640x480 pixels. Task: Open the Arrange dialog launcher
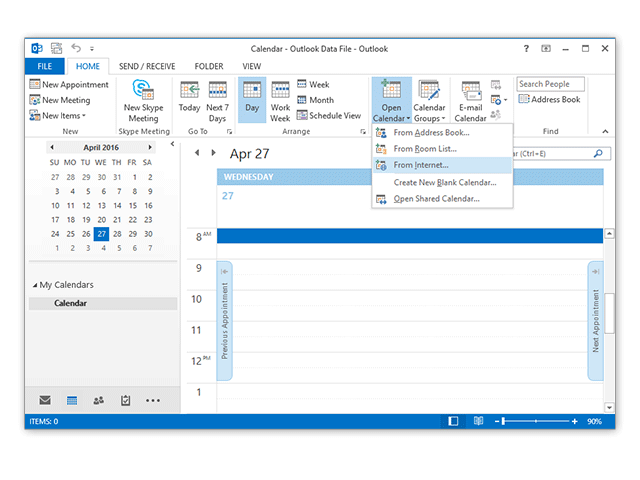tap(363, 131)
